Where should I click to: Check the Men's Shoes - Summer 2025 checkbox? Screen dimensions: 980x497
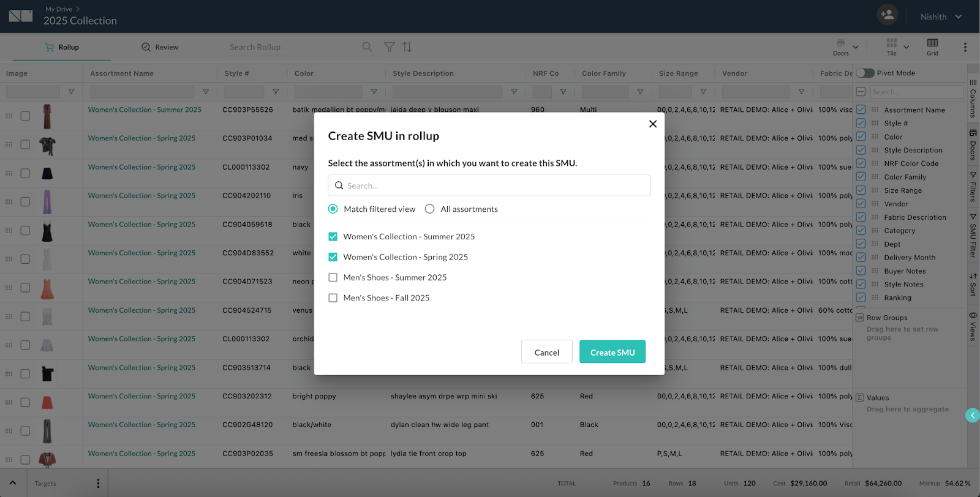click(x=333, y=277)
